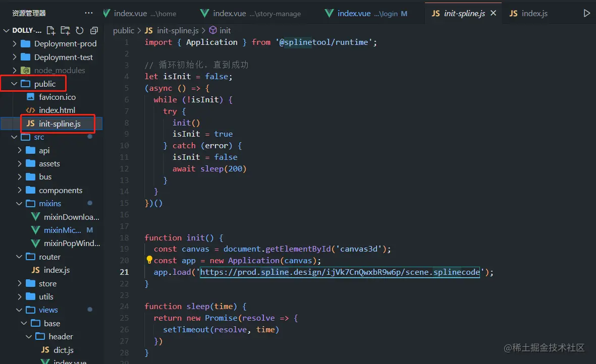Open favicon.ico in the file tree
The image size is (596, 364).
[x=57, y=97]
